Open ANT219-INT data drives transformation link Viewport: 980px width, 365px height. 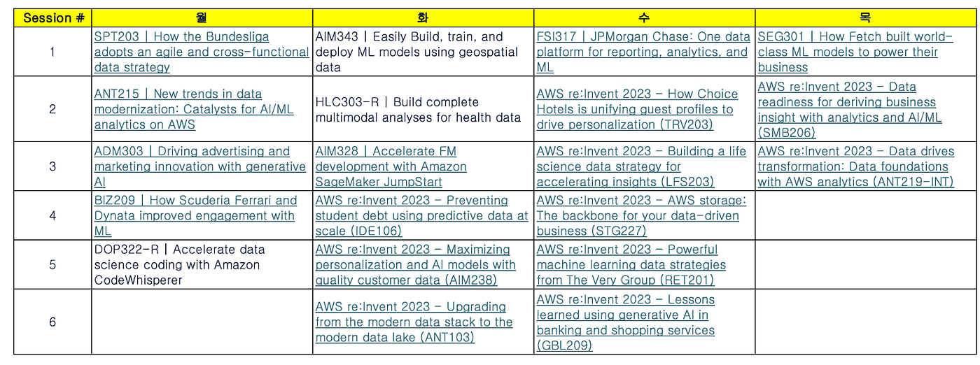856,166
